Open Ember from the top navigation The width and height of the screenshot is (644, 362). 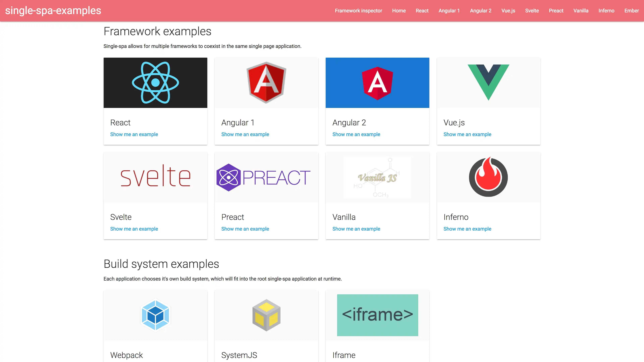tap(631, 11)
